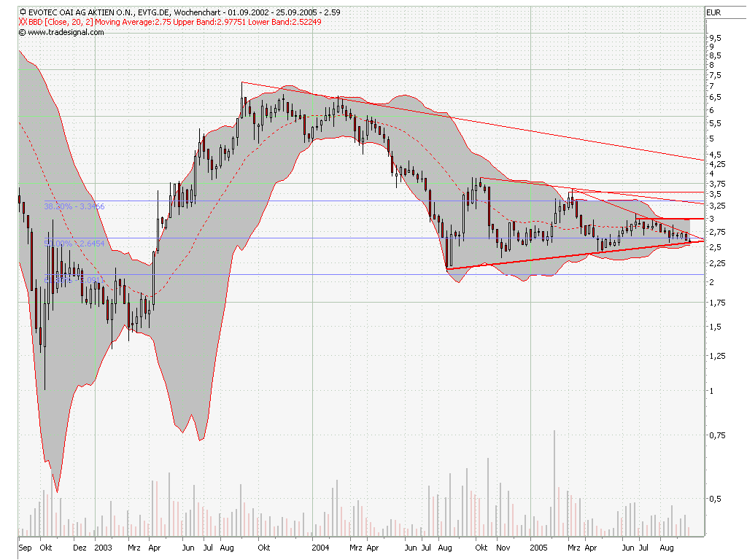Select the 38.20% Fibonacci level label
The width and height of the screenshot is (747, 560).
(74, 206)
